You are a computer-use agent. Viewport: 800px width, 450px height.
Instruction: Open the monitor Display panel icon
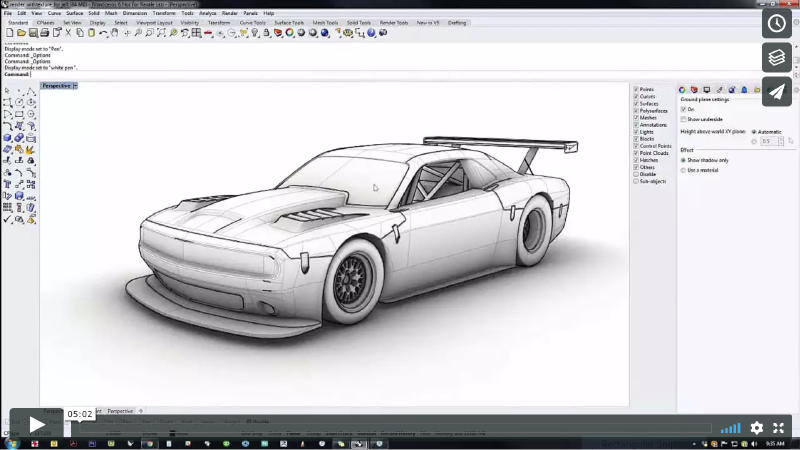coord(707,90)
